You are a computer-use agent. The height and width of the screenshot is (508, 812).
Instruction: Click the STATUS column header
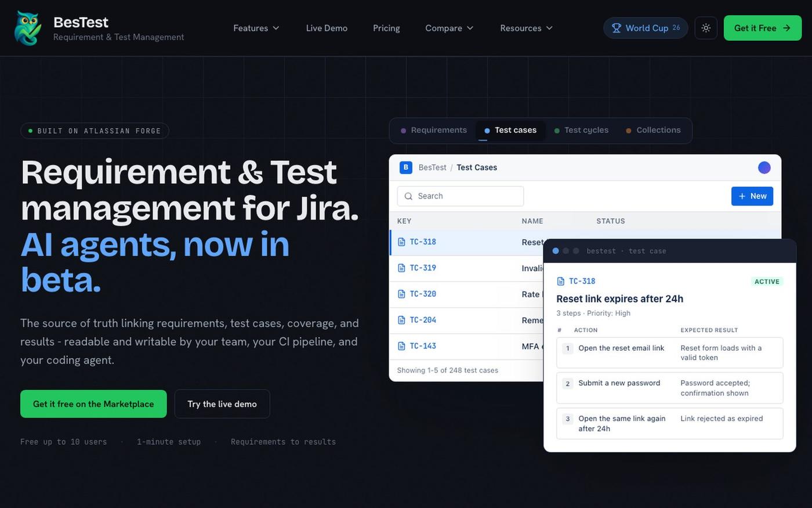[x=611, y=221]
